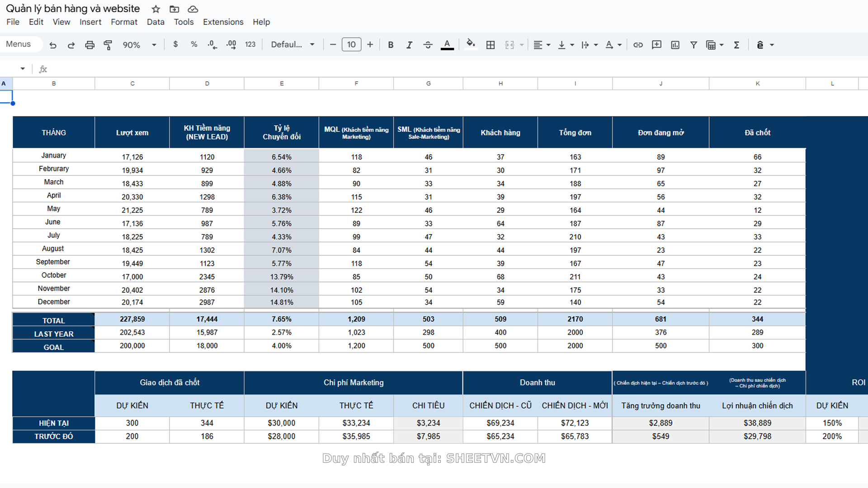Click the Undo arrow icon
Screen dimensions: 868x488
click(x=53, y=45)
